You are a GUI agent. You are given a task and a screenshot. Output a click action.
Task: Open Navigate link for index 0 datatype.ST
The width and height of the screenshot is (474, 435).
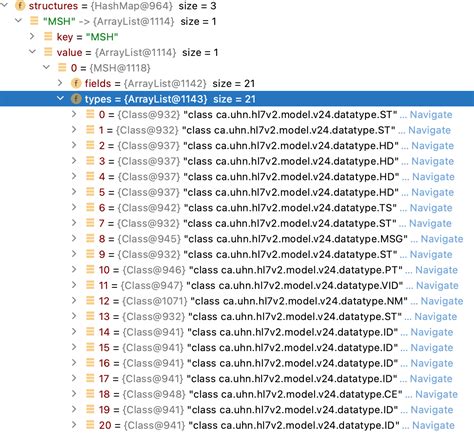pyautogui.click(x=431, y=115)
